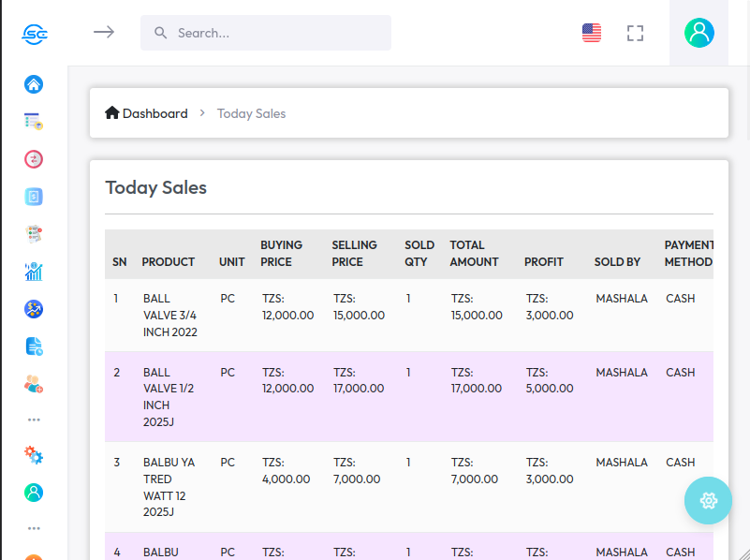Open the US flag language selector
The image size is (750, 560).
tap(592, 33)
